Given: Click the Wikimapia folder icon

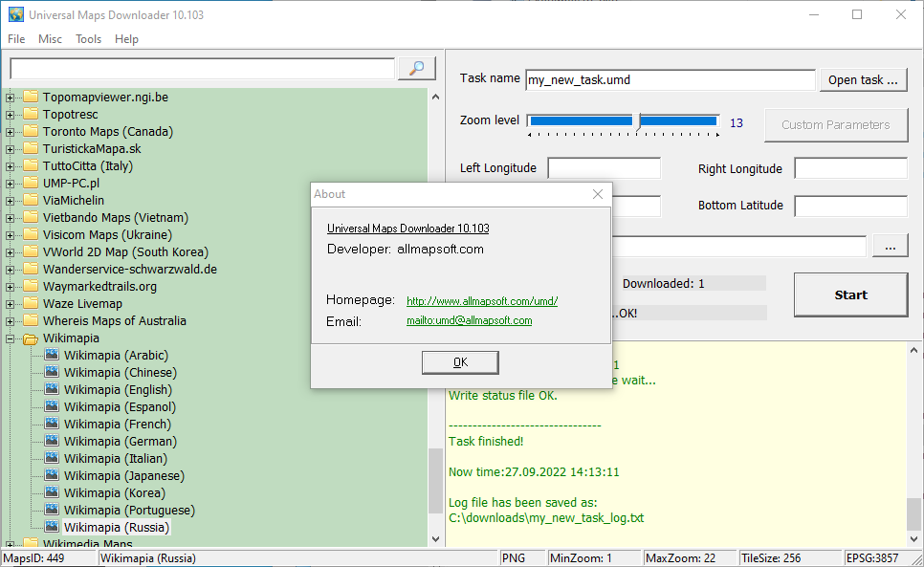Looking at the screenshot, I should (30, 338).
